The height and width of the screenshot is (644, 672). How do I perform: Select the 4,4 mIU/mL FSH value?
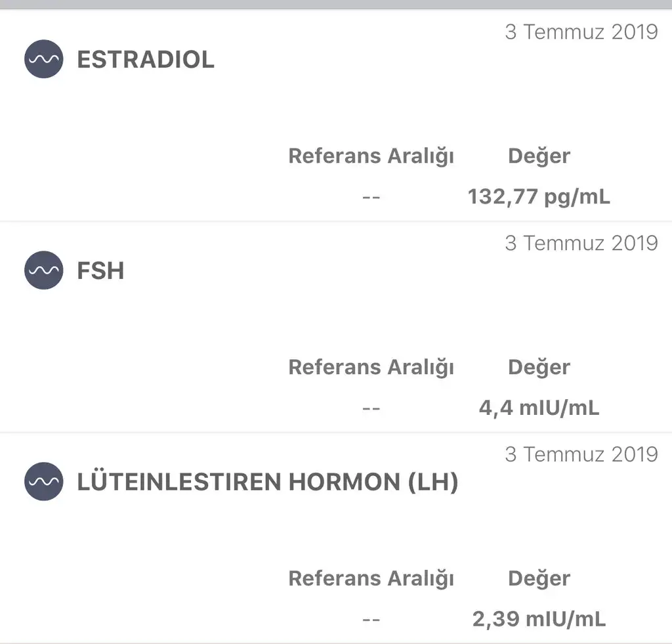539,408
